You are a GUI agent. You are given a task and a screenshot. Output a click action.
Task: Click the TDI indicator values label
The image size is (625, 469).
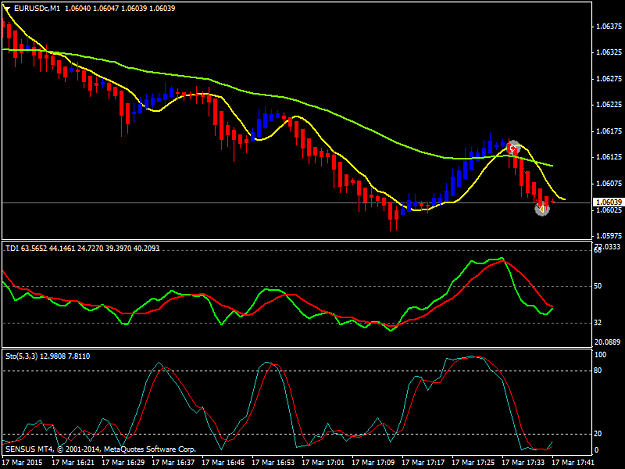point(83,248)
